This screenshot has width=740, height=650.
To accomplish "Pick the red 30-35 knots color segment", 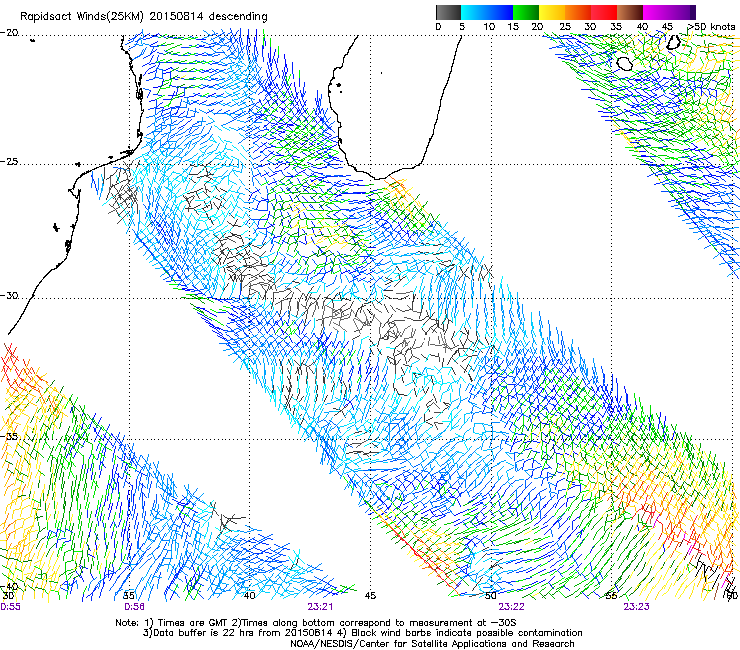I will click(604, 12).
